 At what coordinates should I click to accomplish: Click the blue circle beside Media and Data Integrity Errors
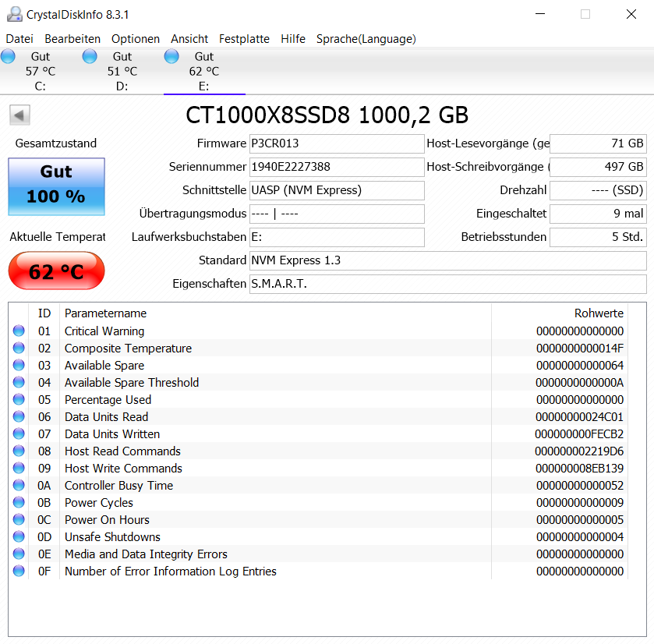tap(19, 554)
